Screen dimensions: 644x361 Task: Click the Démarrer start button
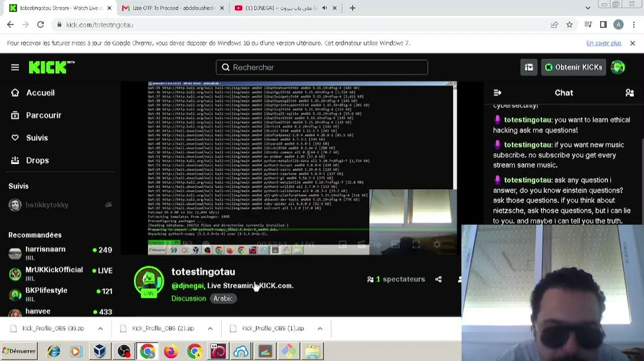19,351
